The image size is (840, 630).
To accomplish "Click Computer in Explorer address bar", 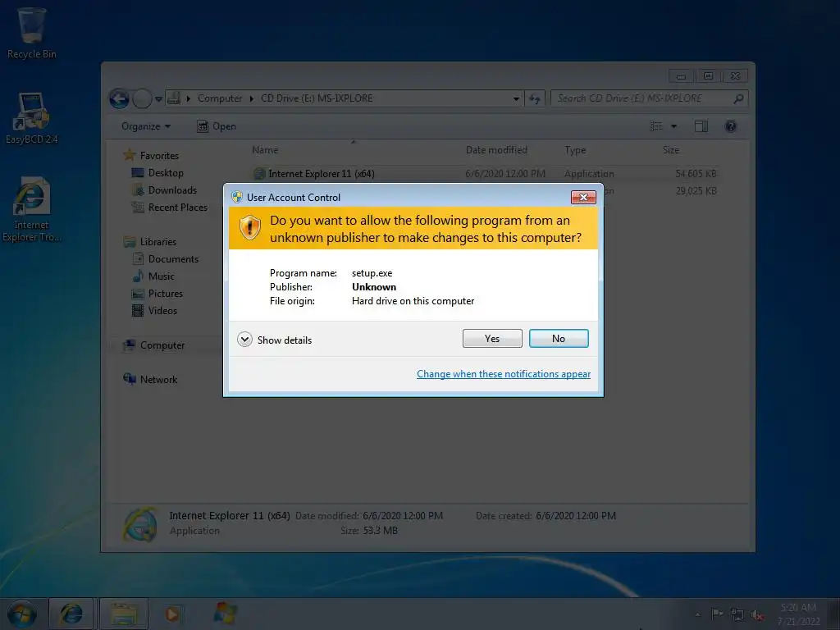I will [x=220, y=98].
